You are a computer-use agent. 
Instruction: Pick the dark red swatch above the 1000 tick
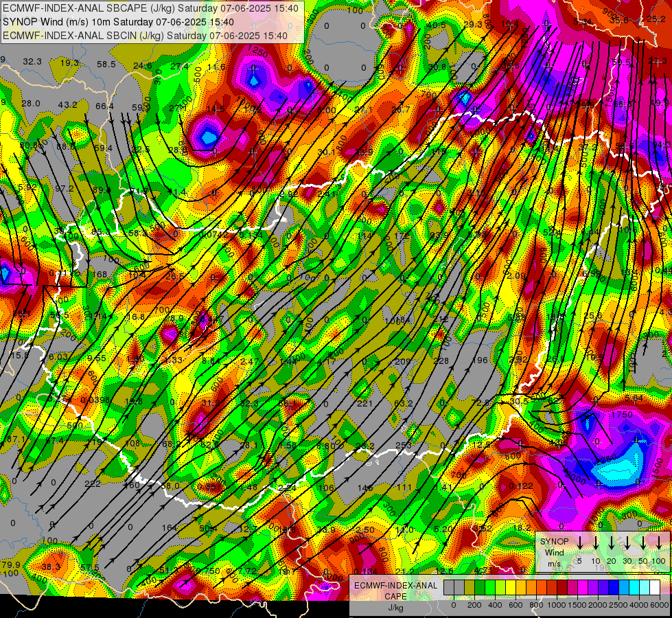click(x=562, y=588)
